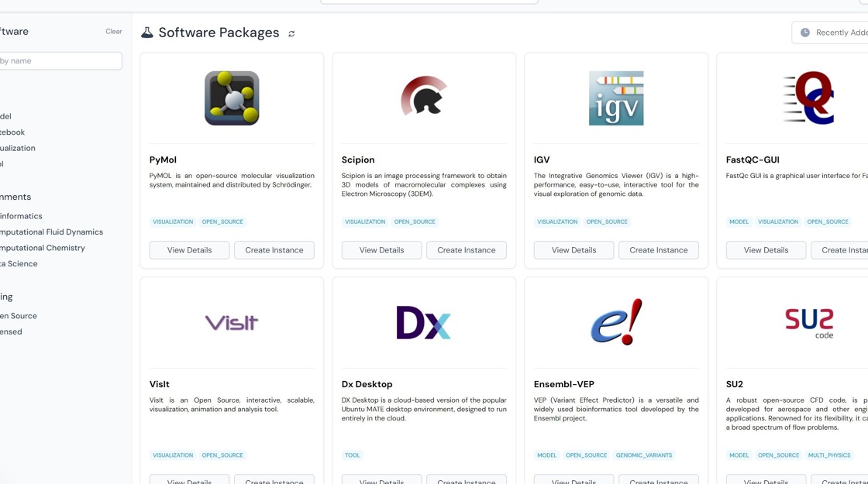This screenshot has width=868, height=484.
Task: Click the flask icon beside Software Packages
Action: coord(146,33)
